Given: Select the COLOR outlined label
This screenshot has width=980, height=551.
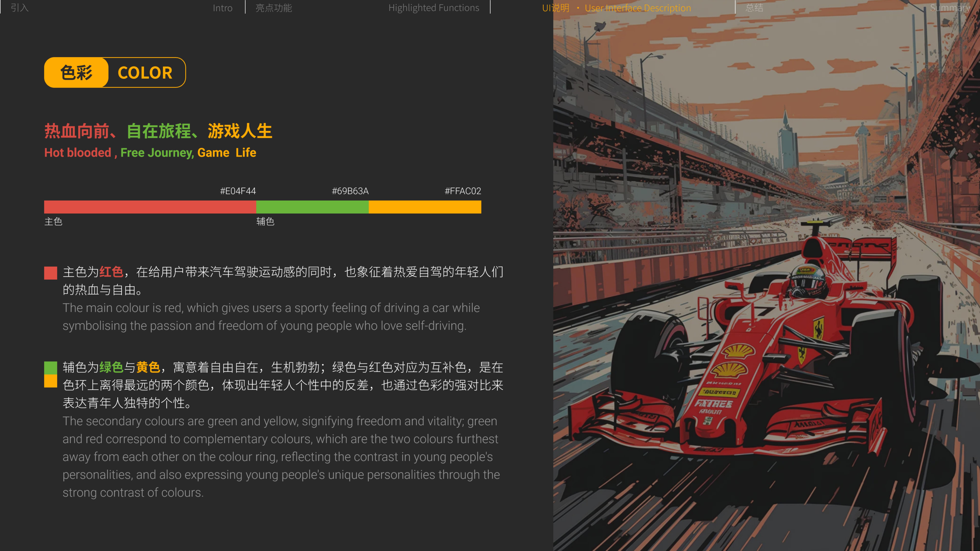Looking at the screenshot, I should [145, 72].
